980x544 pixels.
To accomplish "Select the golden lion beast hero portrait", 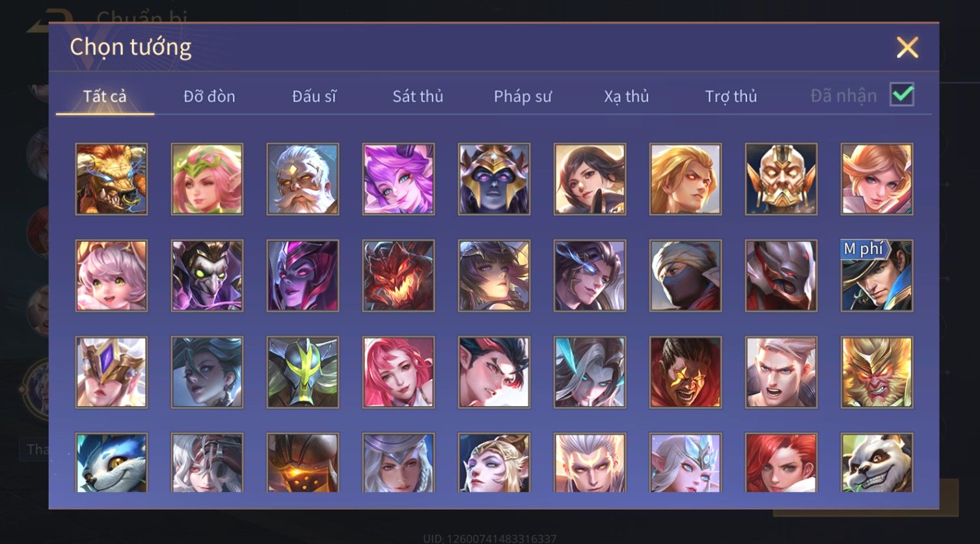I will click(x=111, y=179).
